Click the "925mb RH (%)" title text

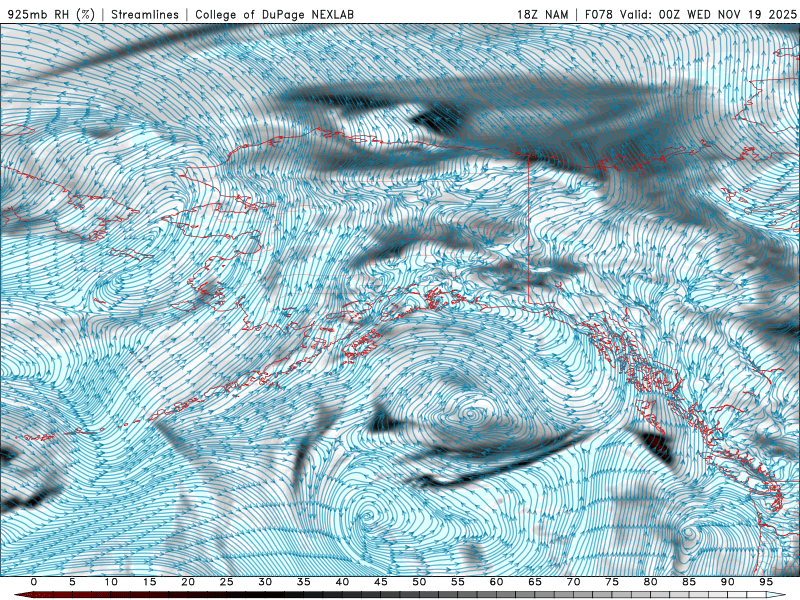coord(52,14)
